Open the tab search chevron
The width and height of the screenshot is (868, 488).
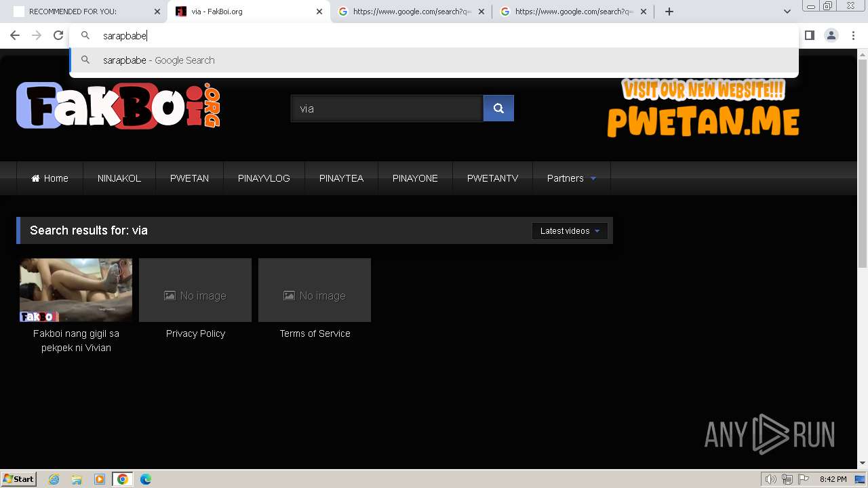787,12
